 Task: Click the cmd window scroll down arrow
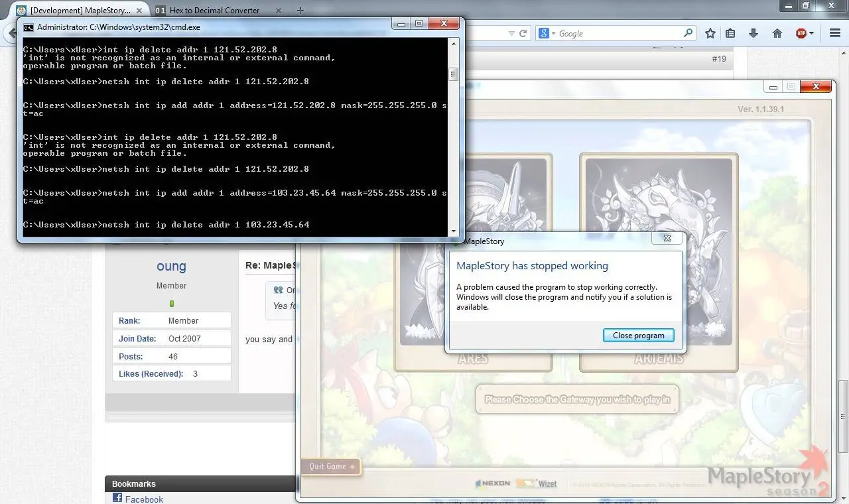click(x=454, y=231)
